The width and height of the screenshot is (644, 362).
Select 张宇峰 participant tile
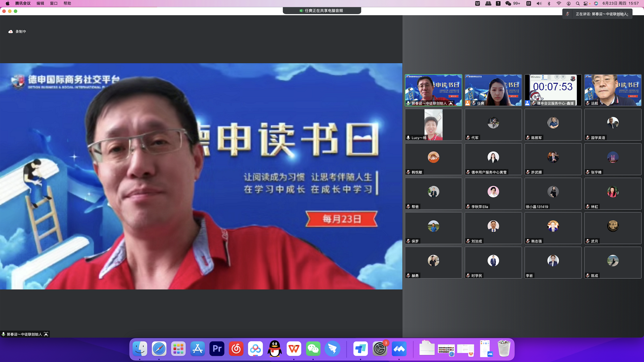(x=613, y=159)
